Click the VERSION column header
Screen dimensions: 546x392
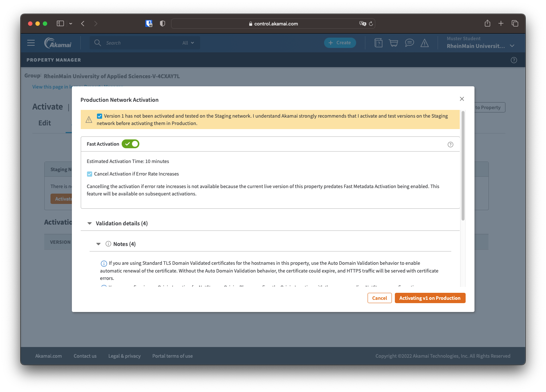[60, 242]
